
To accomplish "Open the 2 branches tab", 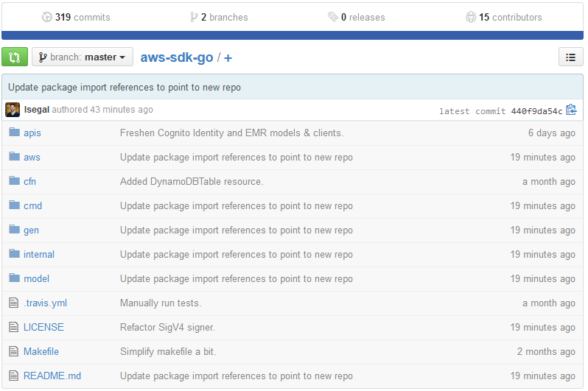I will point(219,17).
